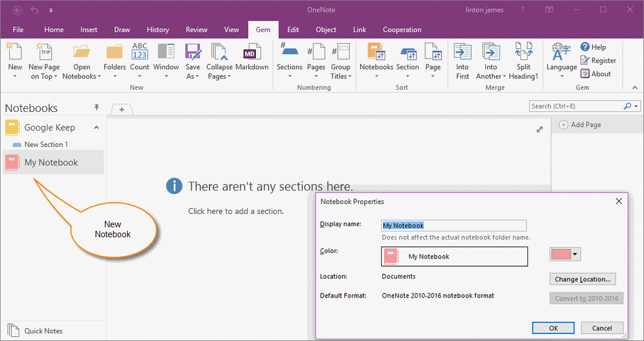Viewport: 644px width, 341px height.
Task: Click the Window icon in ribbon
Action: pyautogui.click(x=166, y=52)
